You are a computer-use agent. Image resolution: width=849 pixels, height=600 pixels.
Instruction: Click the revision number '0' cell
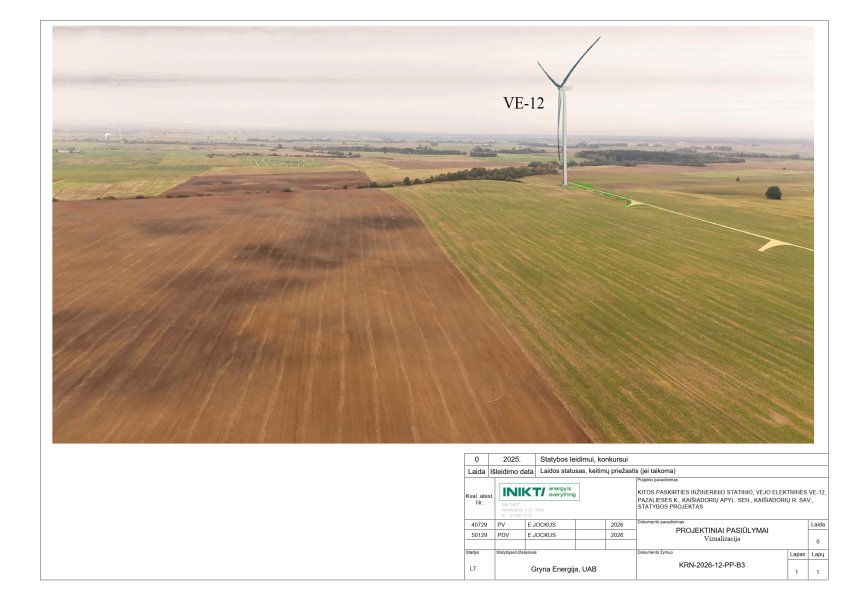point(476,459)
